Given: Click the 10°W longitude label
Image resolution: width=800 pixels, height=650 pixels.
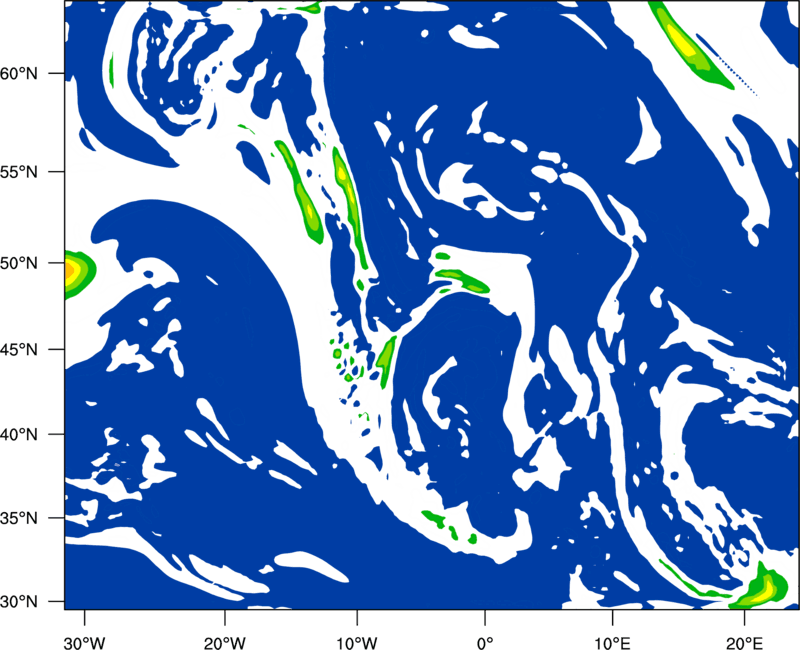Looking at the screenshot, I should (x=357, y=643).
